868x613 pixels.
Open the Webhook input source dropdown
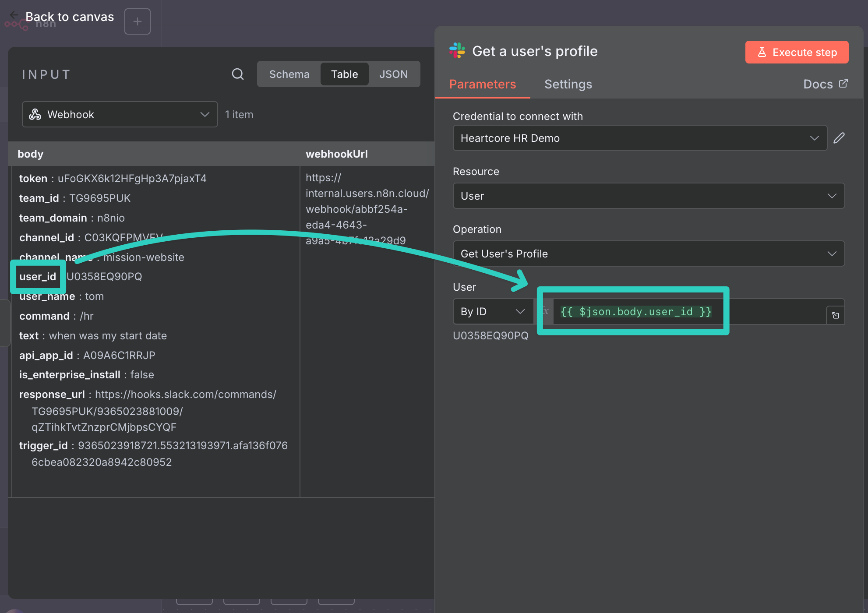point(120,114)
